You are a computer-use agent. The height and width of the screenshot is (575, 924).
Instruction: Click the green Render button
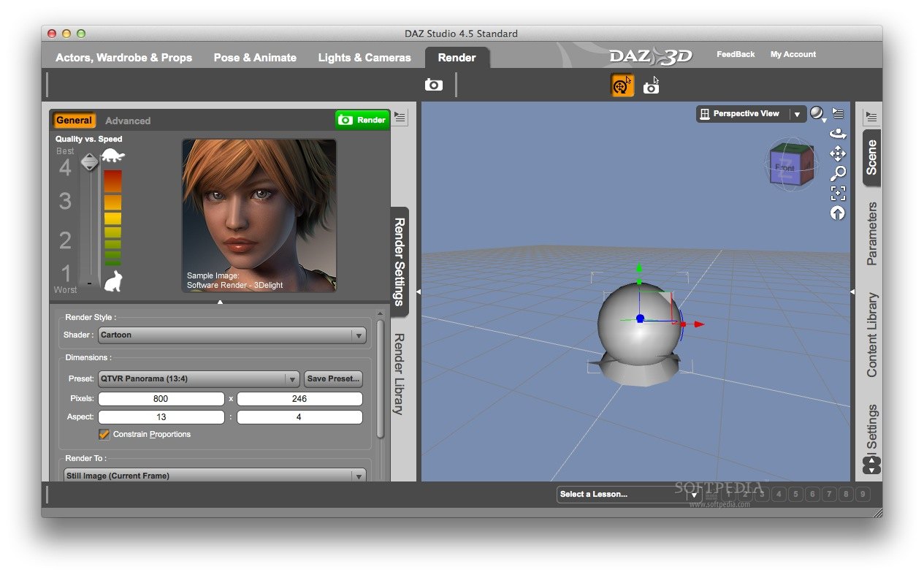pyautogui.click(x=362, y=120)
